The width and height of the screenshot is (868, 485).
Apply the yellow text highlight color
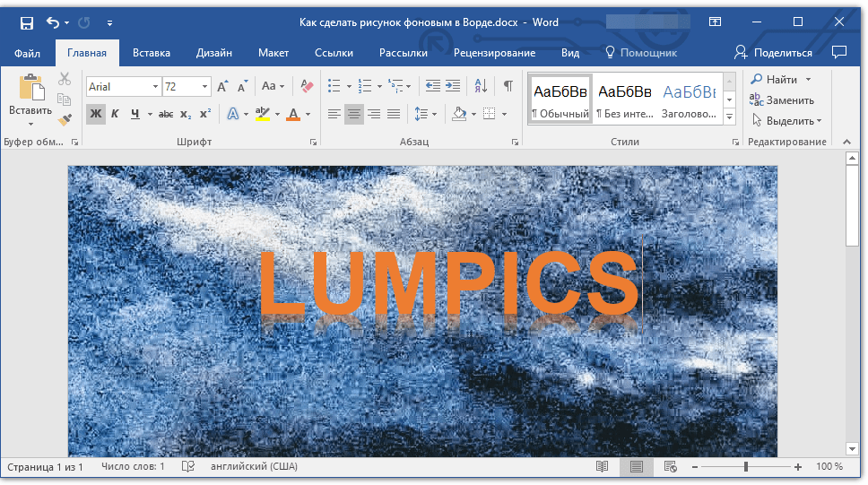(x=263, y=115)
